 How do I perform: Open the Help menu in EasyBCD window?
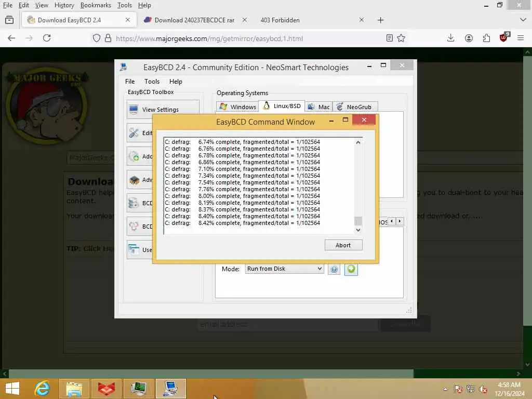176,82
